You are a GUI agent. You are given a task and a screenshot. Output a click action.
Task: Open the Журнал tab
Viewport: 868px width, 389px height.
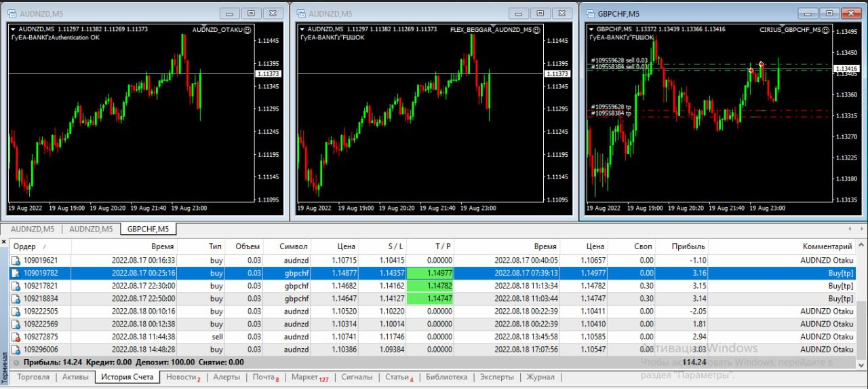pyautogui.click(x=540, y=377)
